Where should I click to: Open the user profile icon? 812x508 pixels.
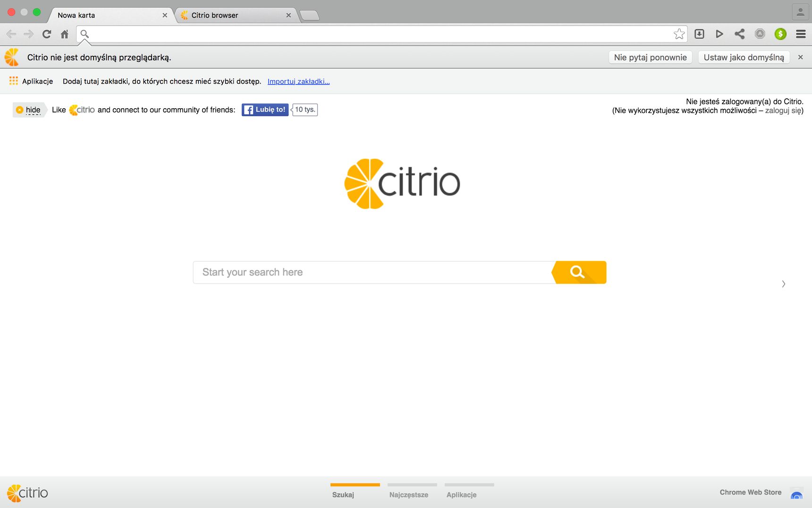(x=800, y=12)
